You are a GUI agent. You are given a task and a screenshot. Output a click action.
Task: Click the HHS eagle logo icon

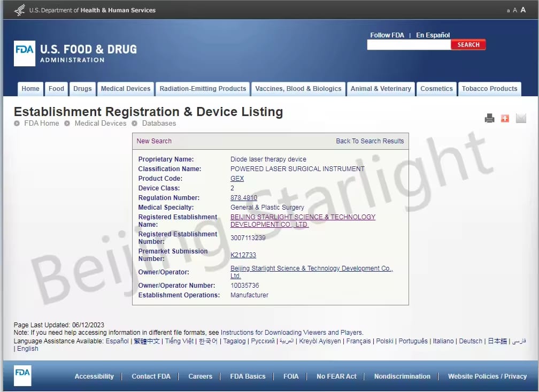point(20,10)
